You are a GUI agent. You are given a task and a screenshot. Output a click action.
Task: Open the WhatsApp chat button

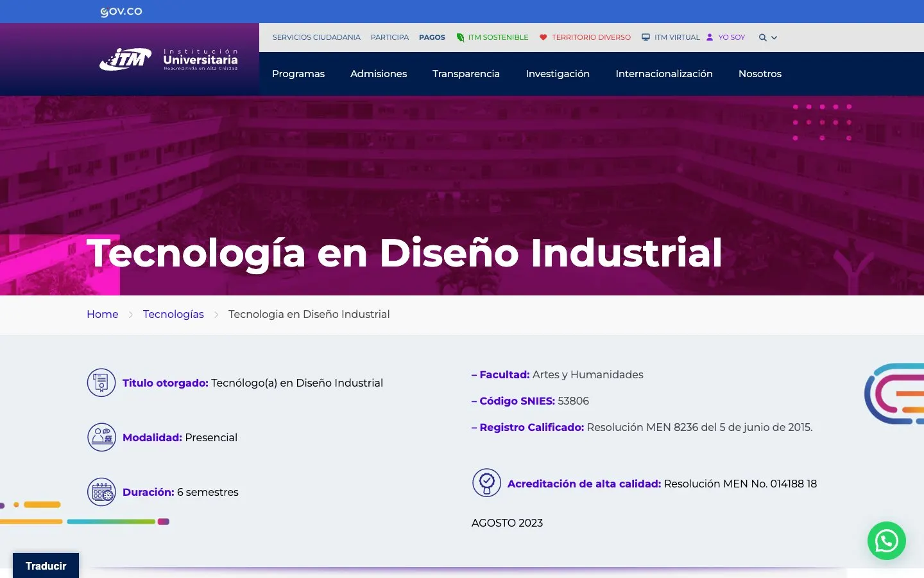pyautogui.click(x=887, y=541)
